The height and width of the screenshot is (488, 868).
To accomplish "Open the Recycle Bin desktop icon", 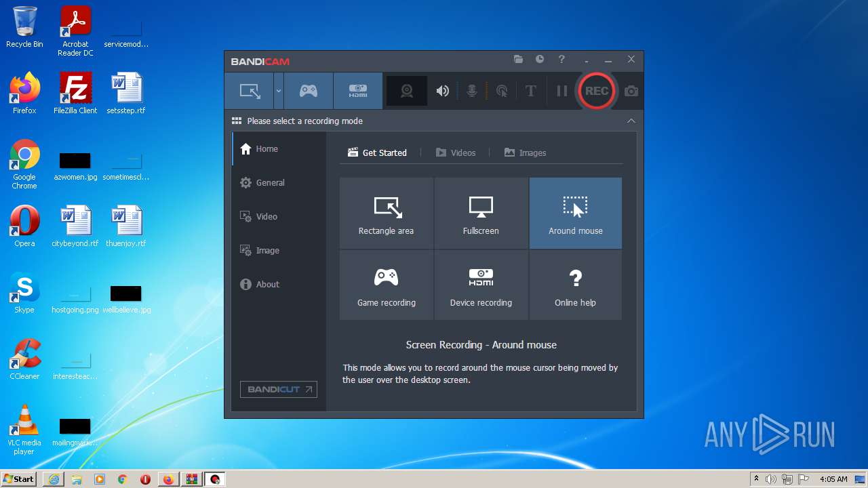I will (24, 27).
